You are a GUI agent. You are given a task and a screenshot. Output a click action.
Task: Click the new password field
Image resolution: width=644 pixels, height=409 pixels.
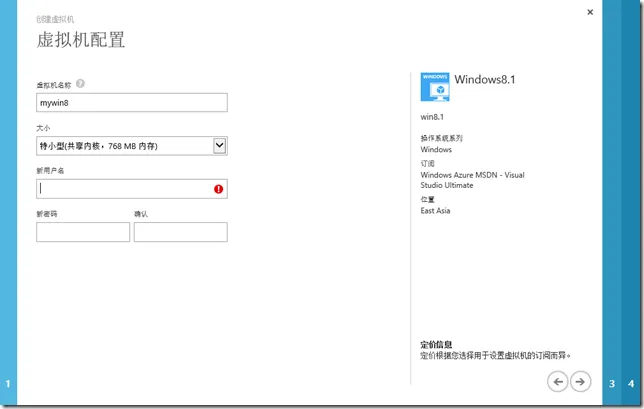click(x=83, y=232)
